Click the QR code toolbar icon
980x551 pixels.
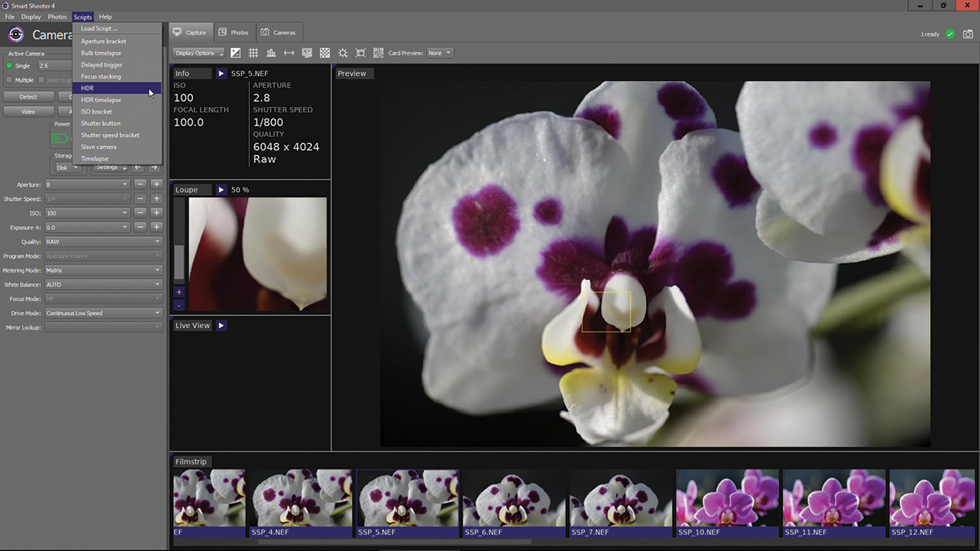378,53
